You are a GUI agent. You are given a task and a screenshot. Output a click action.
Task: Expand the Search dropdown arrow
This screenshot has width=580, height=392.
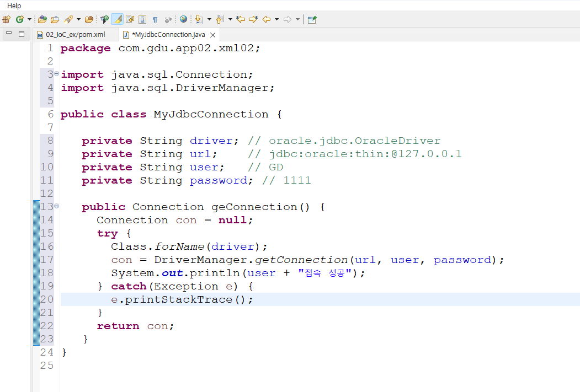[x=78, y=20]
